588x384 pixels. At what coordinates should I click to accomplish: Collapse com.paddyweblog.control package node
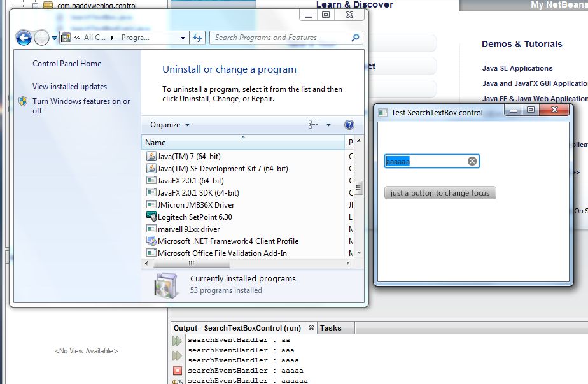35,6
